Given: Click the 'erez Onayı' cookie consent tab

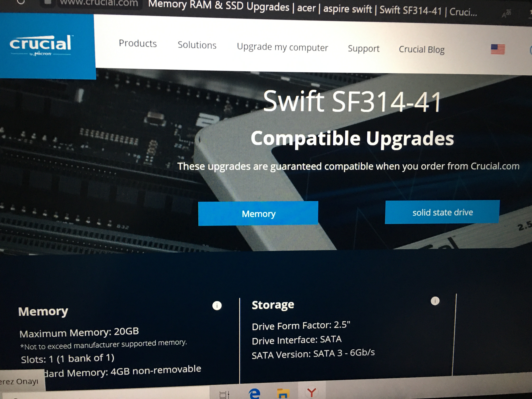Looking at the screenshot, I should pyautogui.click(x=22, y=381).
